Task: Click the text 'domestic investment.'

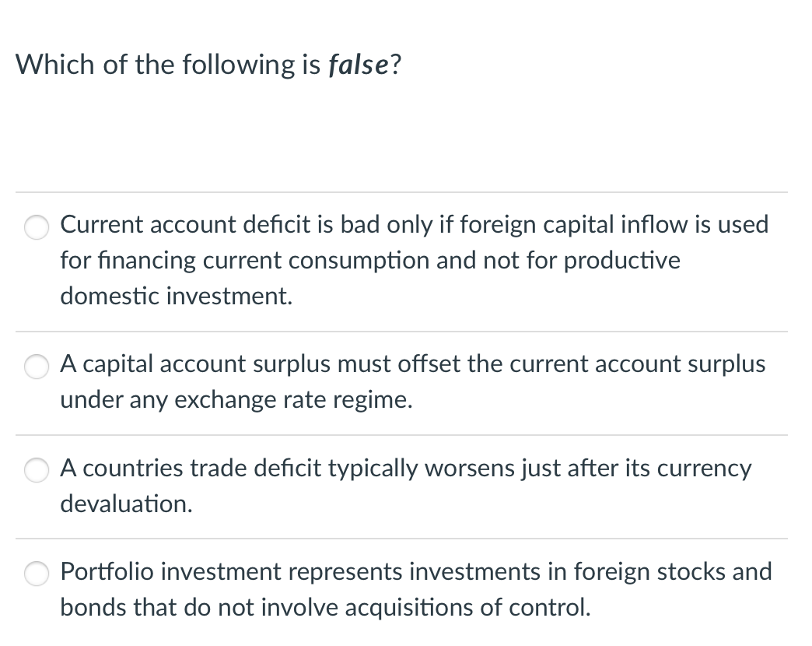Action: 177,296
